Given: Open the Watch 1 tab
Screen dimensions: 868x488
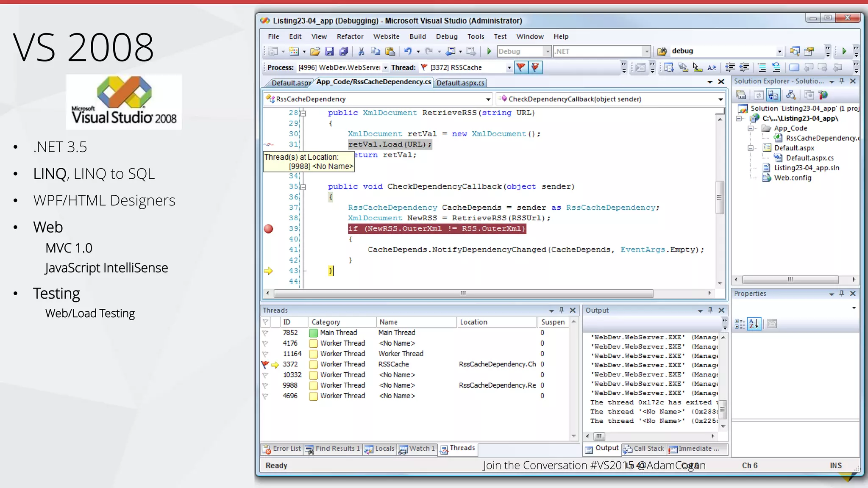Looking at the screenshot, I should 417,449.
